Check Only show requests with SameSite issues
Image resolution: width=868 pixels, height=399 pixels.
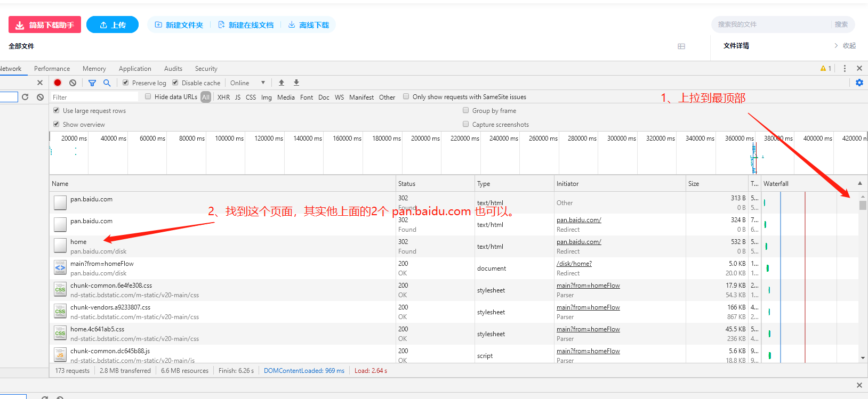[406, 96]
